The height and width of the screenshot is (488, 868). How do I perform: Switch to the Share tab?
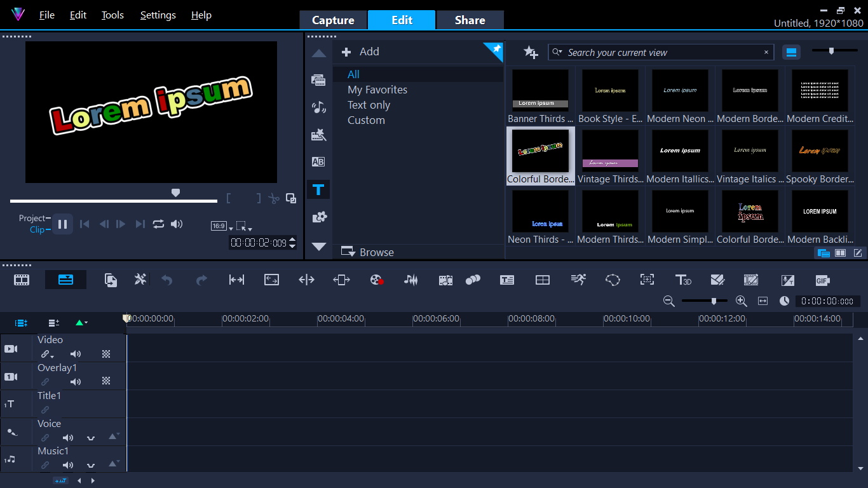(470, 20)
